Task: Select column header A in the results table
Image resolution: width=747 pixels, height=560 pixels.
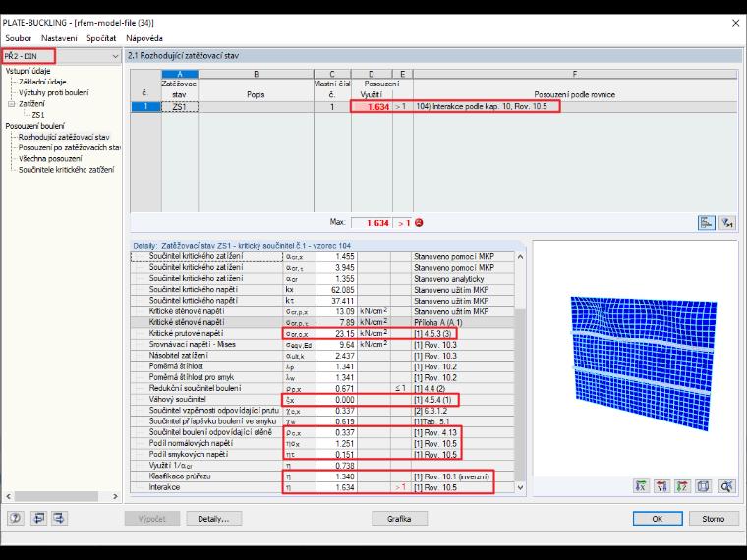Action: [180, 74]
